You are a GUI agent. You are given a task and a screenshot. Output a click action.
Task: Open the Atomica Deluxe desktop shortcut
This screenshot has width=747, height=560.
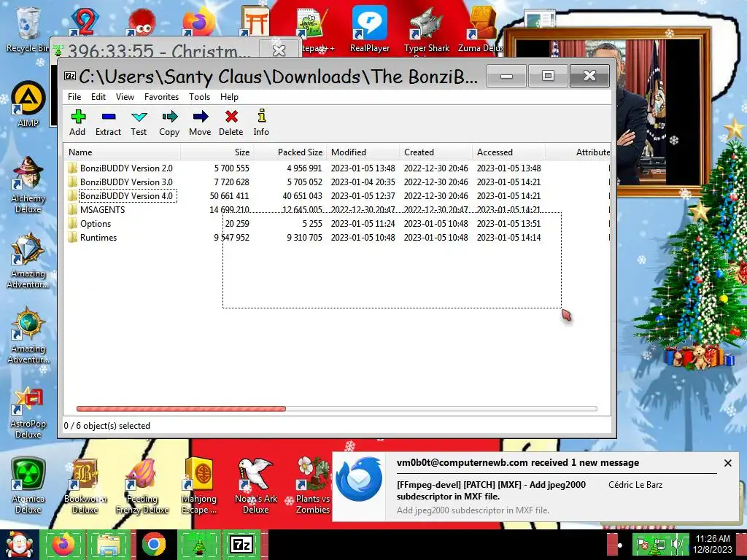(28, 486)
